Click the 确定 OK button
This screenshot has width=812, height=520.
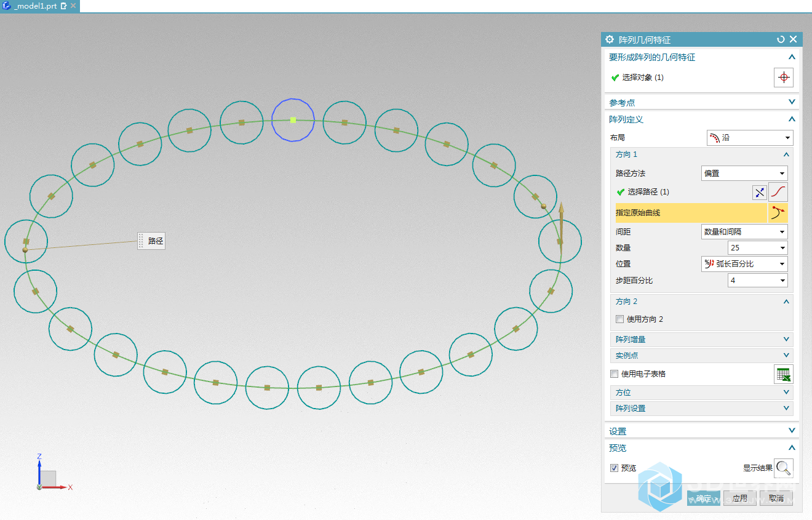[x=703, y=498]
